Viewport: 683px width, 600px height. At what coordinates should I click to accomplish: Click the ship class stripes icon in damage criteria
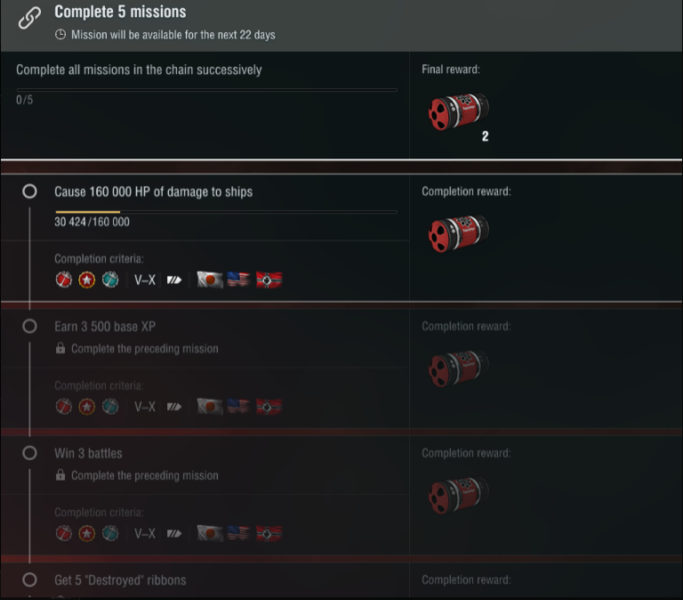[174, 280]
